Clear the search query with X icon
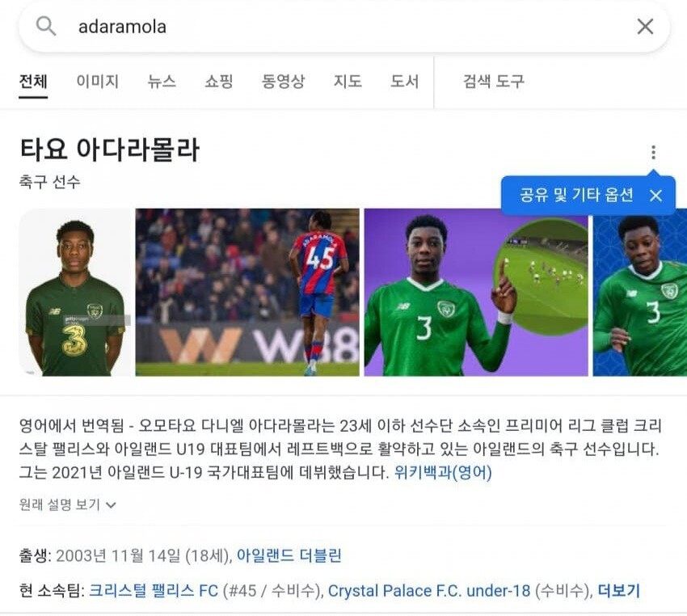 [645, 27]
